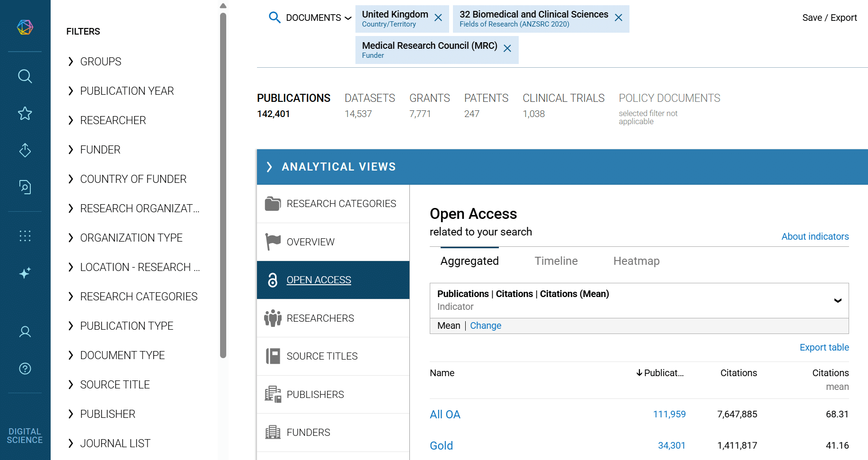Remove the Medical Research Council funder filter
The image size is (868, 460).
pyautogui.click(x=507, y=49)
